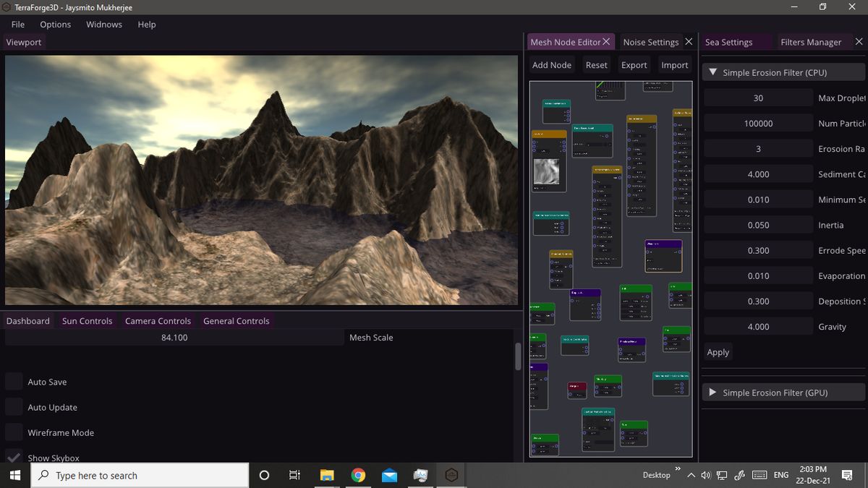Collapse the Simple Erosion Filter (CPU) section

(x=712, y=72)
